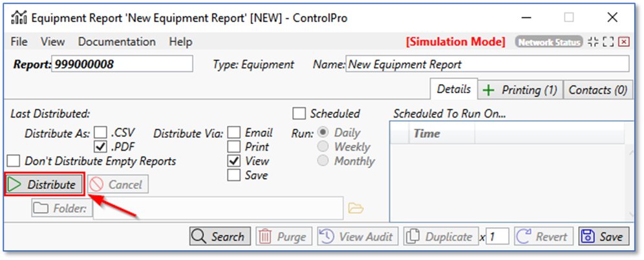Open the File menu

pos(19,42)
